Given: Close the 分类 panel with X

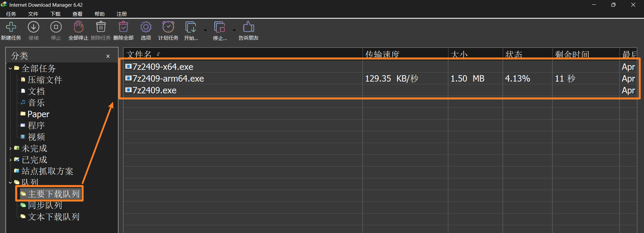Looking at the screenshot, I should tap(108, 56).
